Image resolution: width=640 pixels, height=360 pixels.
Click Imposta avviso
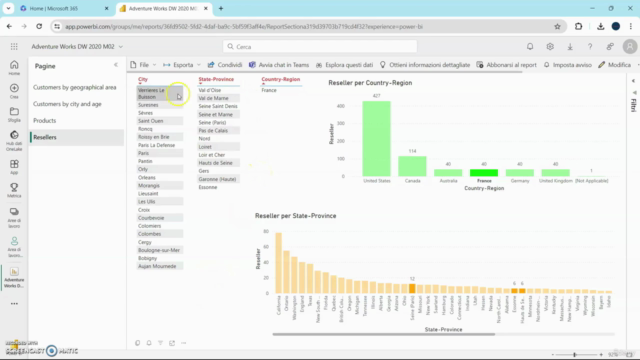point(567,65)
